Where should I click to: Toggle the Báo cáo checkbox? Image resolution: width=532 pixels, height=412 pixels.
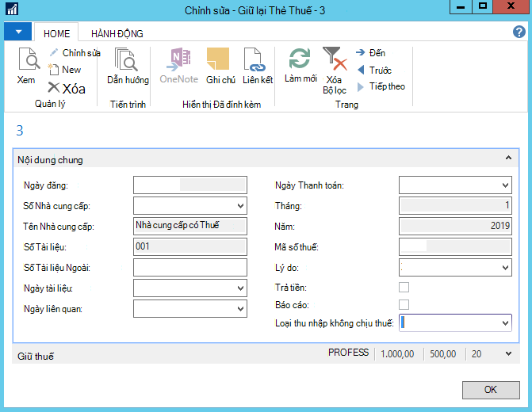(x=404, y=304)
